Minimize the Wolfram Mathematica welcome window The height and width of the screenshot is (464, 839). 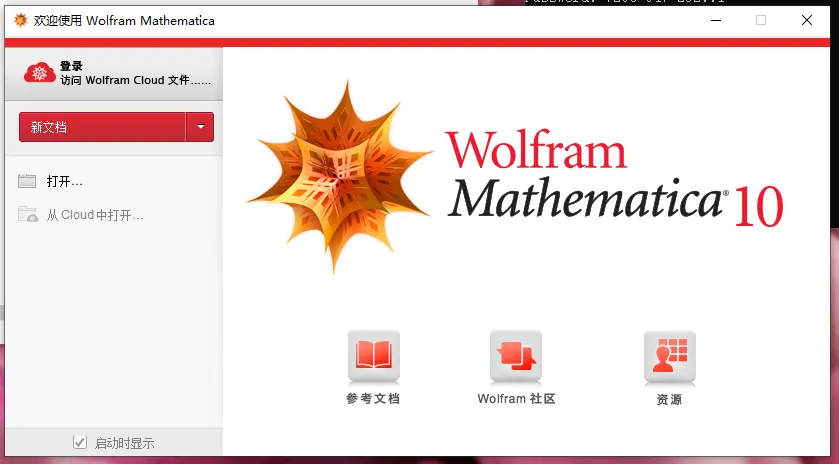click(716, 20)
